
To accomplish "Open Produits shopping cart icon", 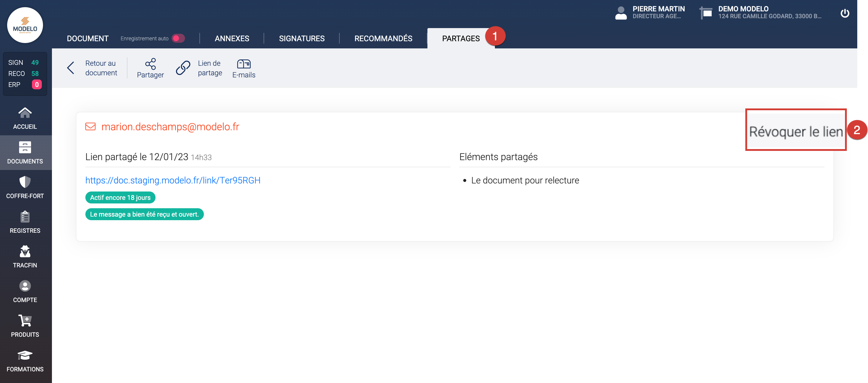I will [x=25, y=321].
